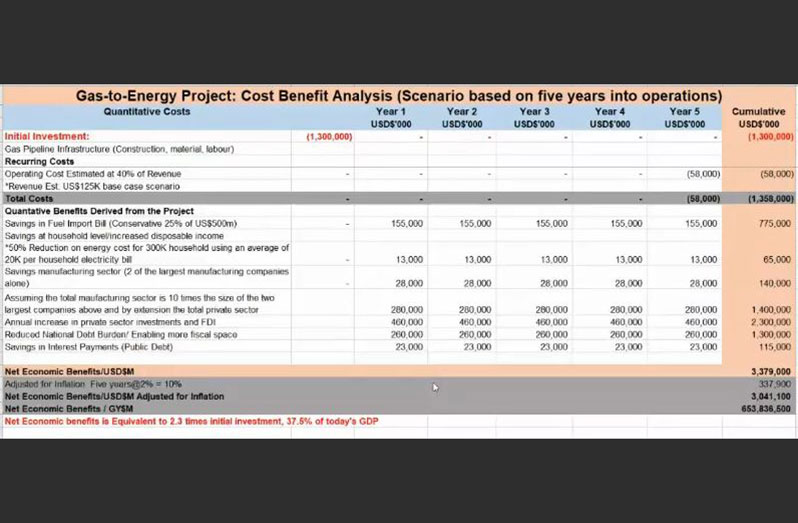Viewport: 798px width, 523px height.
Task: Select the Recurring Costs heading cell
Action: [40, 161]
